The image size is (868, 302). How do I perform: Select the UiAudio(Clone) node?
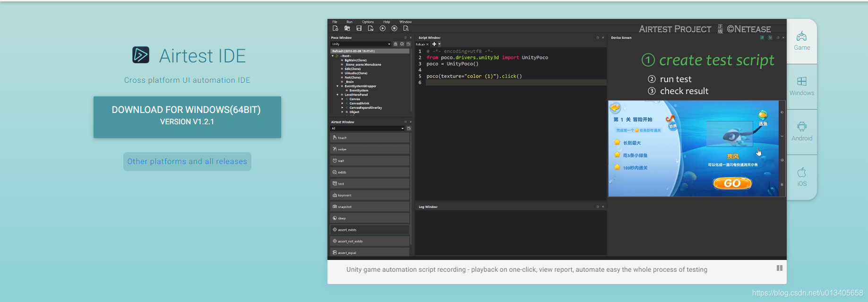point(356,73)
